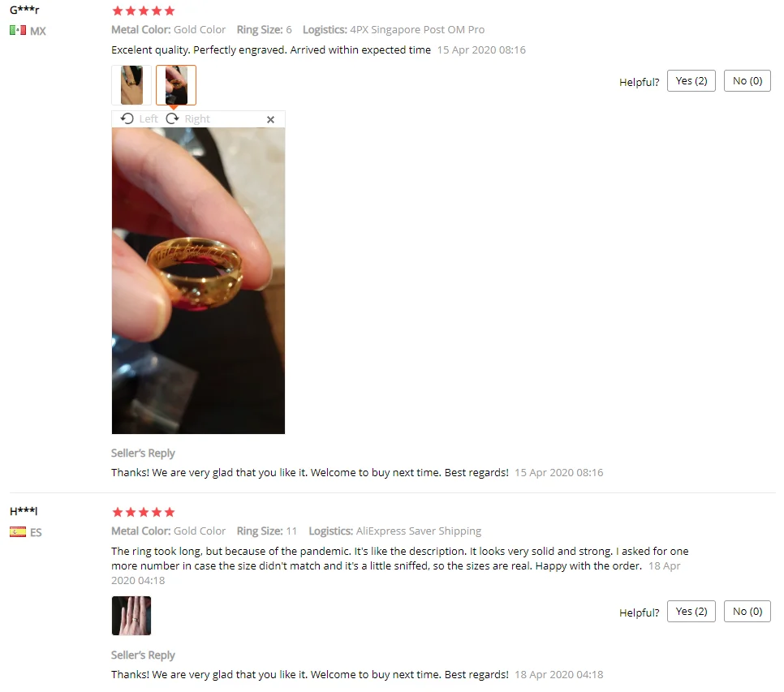Close the enlarged review photo
Image resolution: width=784 pixels, height=692 pixels.
[270, 119]
